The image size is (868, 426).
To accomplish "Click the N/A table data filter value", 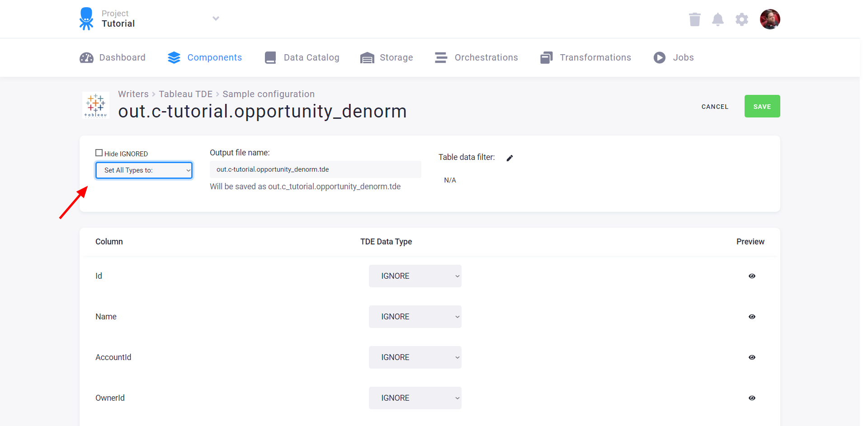I will pos(450,180).
